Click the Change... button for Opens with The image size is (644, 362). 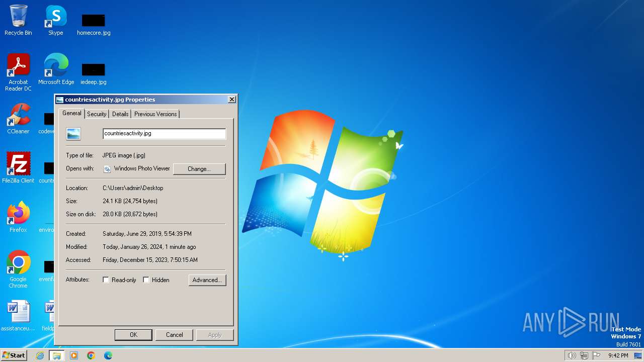coord(199,169)
